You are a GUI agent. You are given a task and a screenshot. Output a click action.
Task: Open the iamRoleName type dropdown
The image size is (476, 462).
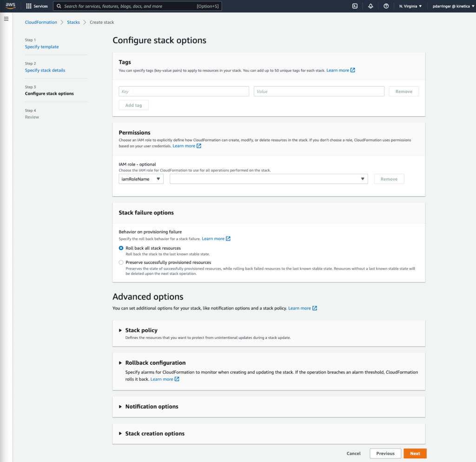click(141, 179)
